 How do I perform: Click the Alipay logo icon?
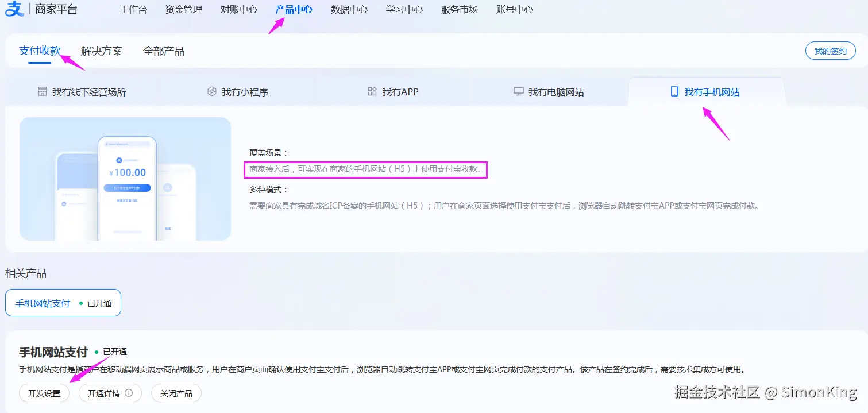[x=15, y=9]
